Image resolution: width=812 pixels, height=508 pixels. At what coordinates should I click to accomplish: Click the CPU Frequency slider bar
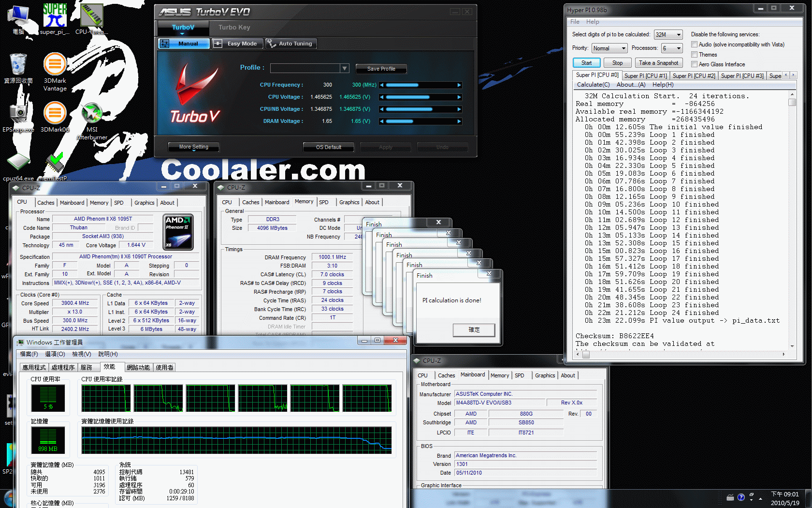click(420, 85)
